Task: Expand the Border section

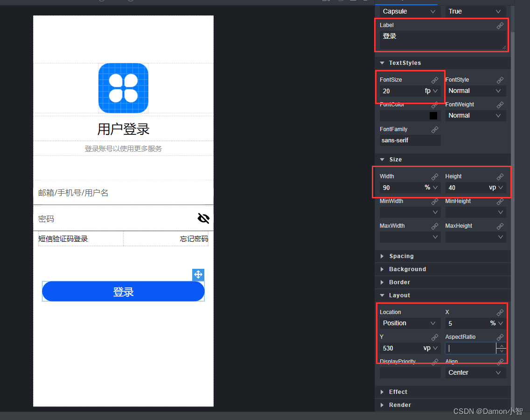Action: [x=382, y=282]
